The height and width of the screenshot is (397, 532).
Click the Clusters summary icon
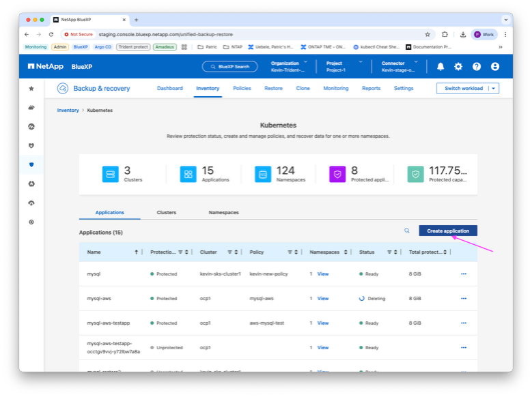pos(111,174)
